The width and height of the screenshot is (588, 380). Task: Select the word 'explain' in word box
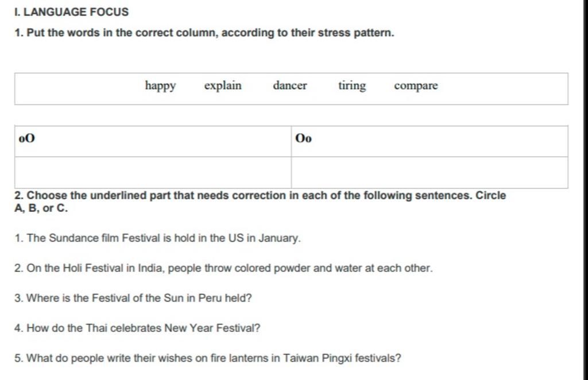[223, 86]
